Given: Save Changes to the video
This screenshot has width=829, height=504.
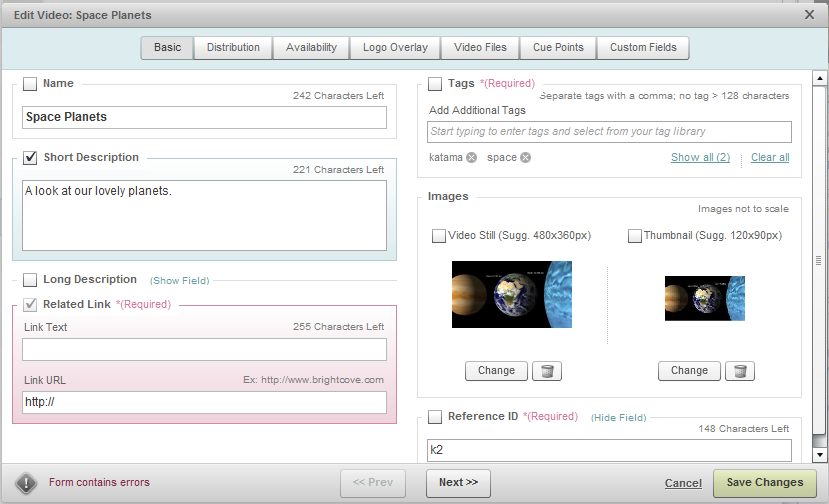Looking at the screenshot, I should [764, 483].
